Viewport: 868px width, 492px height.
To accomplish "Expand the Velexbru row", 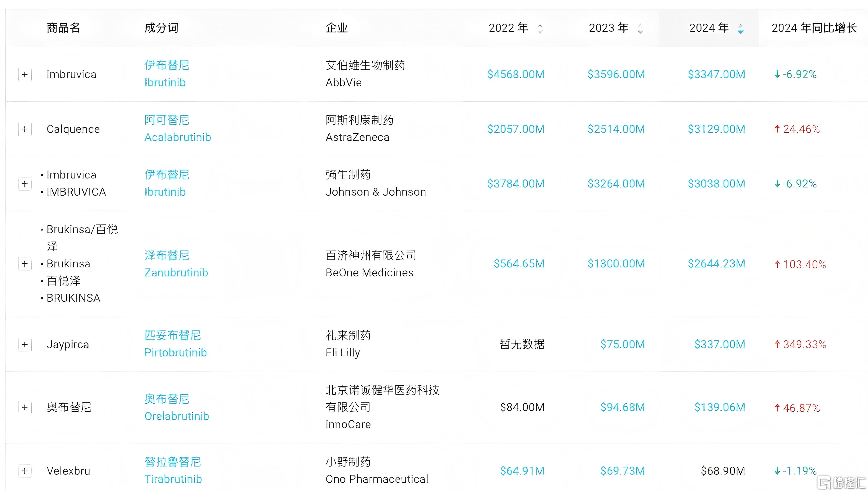I will (x=25, y=471).
